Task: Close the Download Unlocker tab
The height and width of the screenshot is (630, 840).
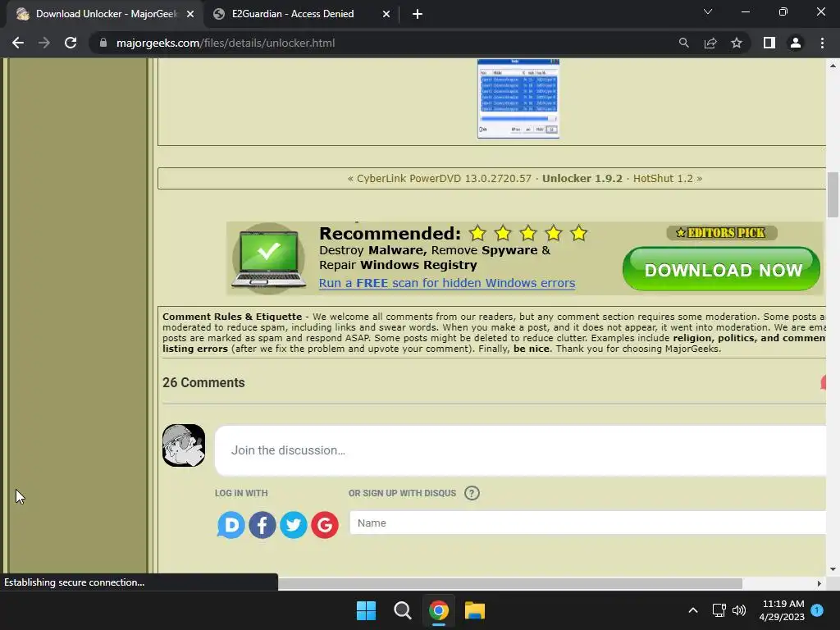Action: (190, 15)
